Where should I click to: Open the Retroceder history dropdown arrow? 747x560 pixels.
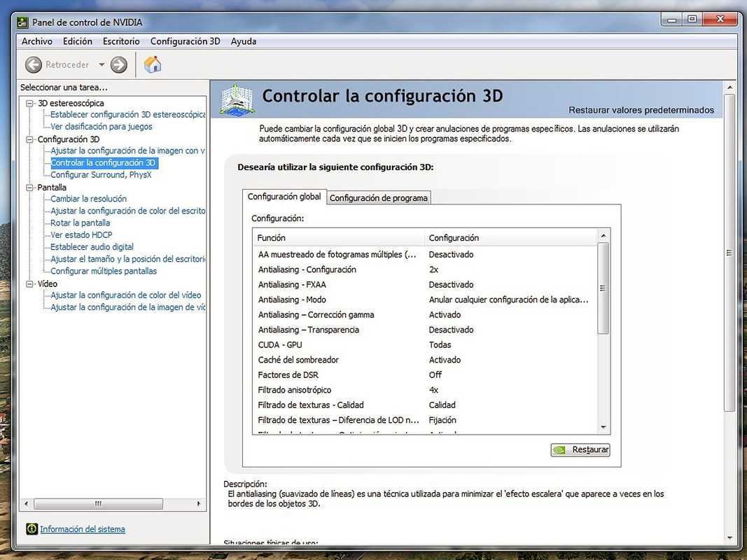(x=102, y=64)
